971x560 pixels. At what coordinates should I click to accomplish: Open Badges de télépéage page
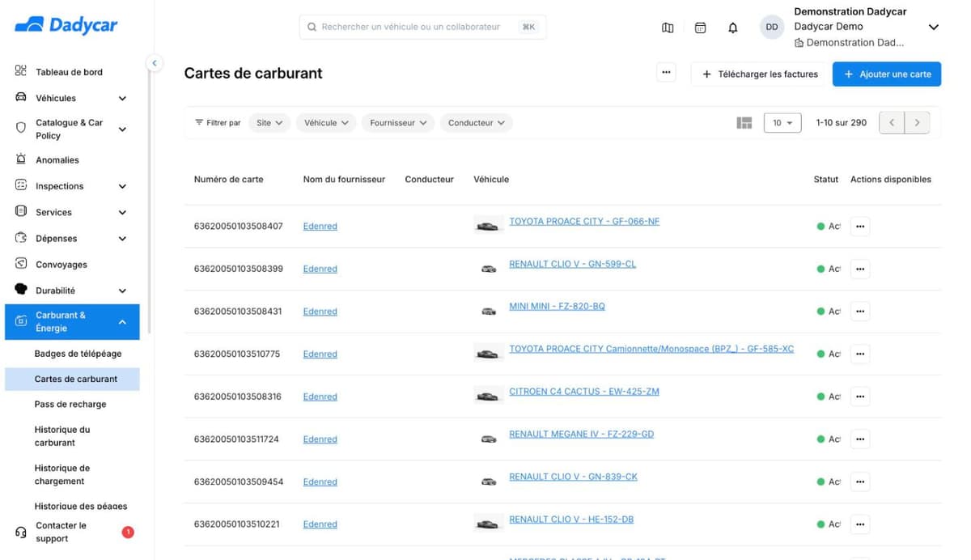pyautogui.click(x=78, y=354)
